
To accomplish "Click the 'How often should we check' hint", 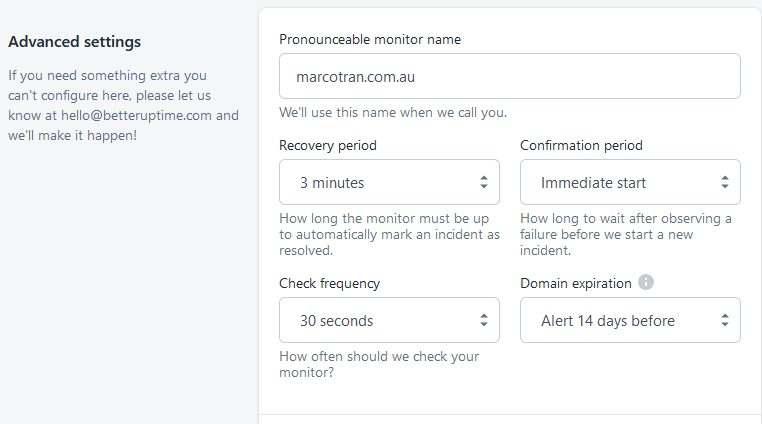I will click(x=379, y=364).
